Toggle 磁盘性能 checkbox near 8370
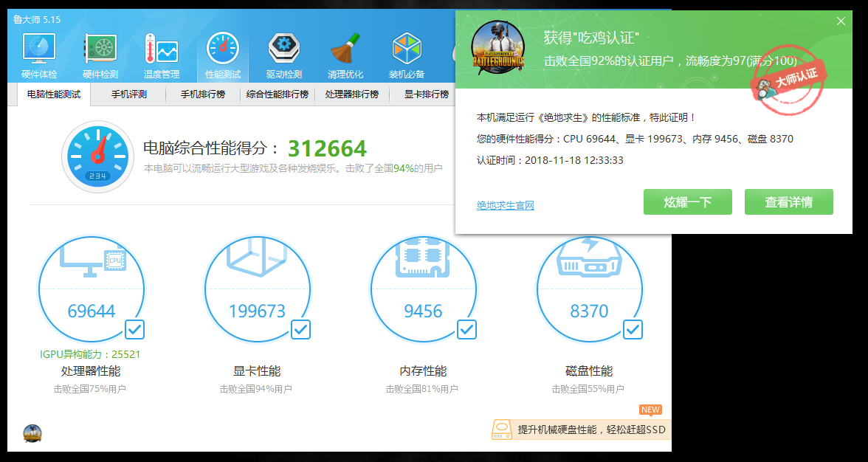868x462 pixels. coord(633,330)
